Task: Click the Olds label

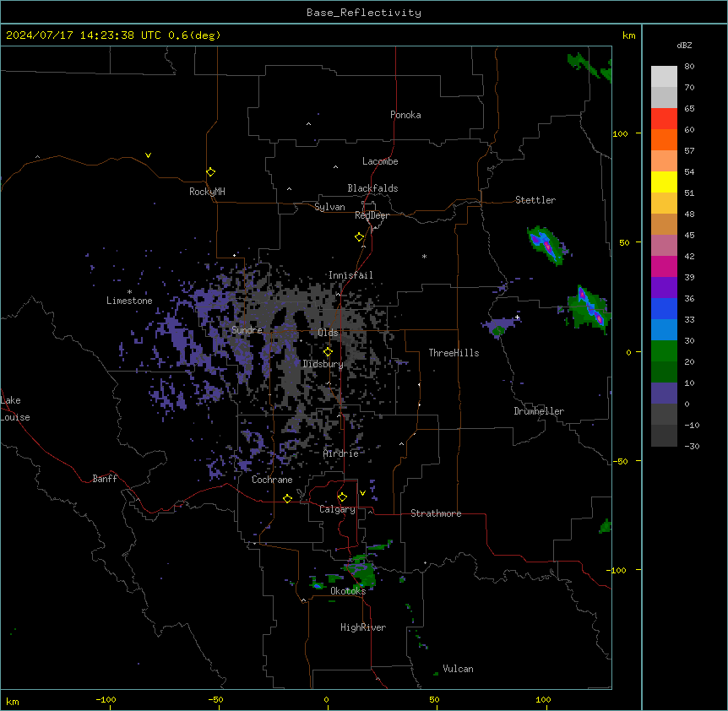Action: click(328, 333)
